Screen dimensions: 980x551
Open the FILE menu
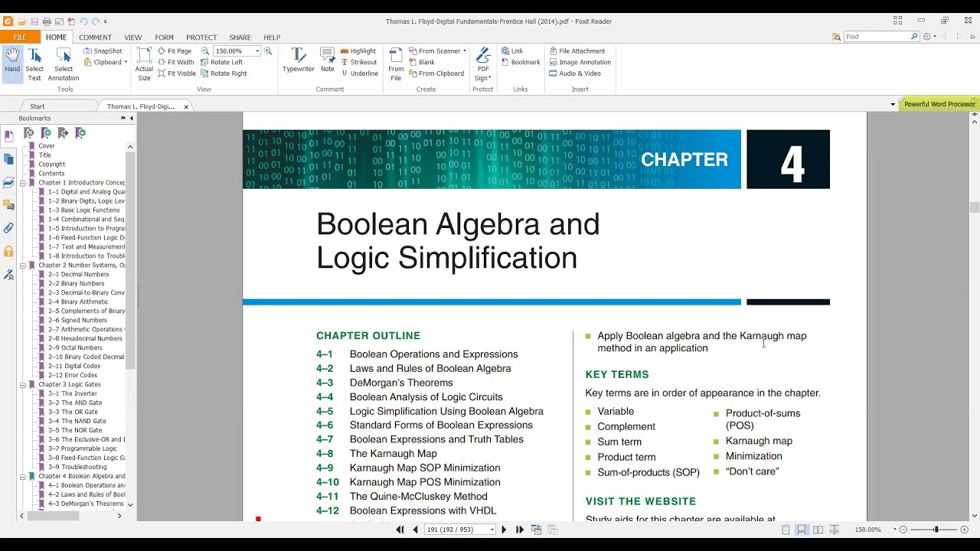point(20,37)
